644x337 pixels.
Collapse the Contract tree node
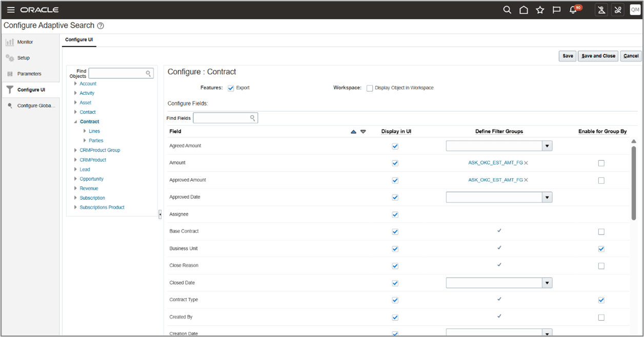(76, 121)
